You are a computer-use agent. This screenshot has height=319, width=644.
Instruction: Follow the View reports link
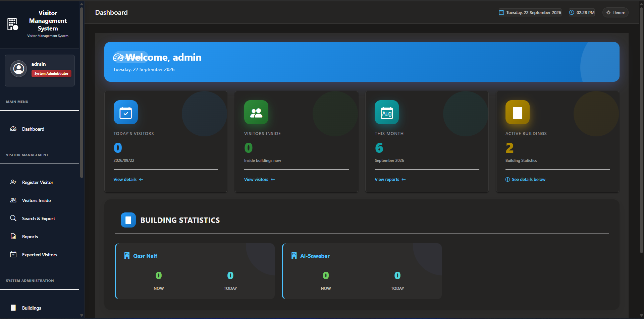coord(390,179)
